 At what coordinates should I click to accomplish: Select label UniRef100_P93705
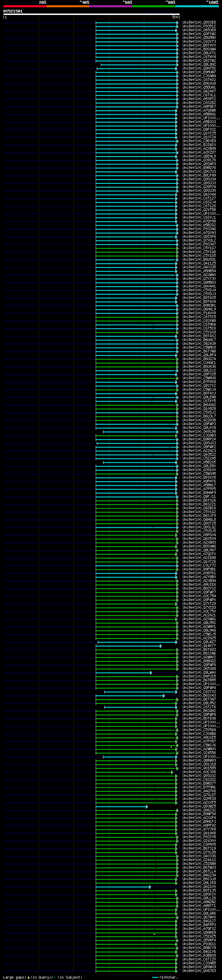coord(199,837)
